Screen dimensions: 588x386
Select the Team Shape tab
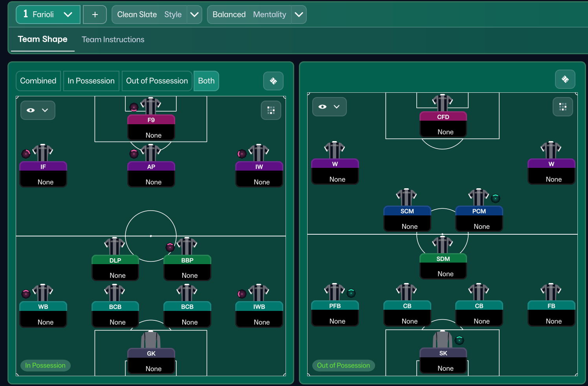click(42, 39)
